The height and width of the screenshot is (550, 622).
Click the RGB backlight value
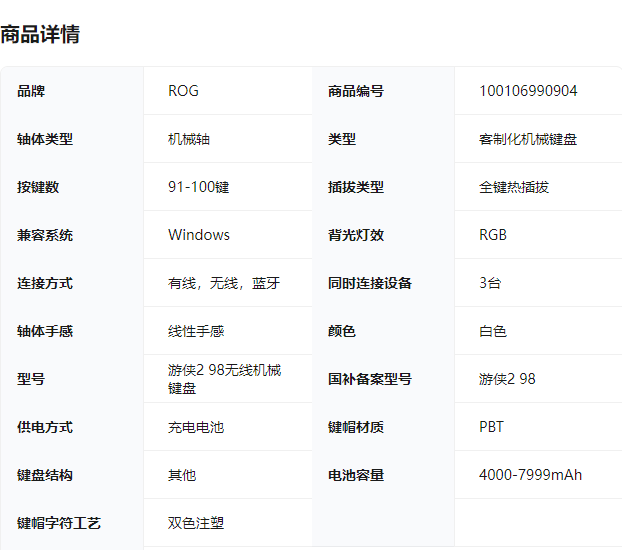[493, 235]
